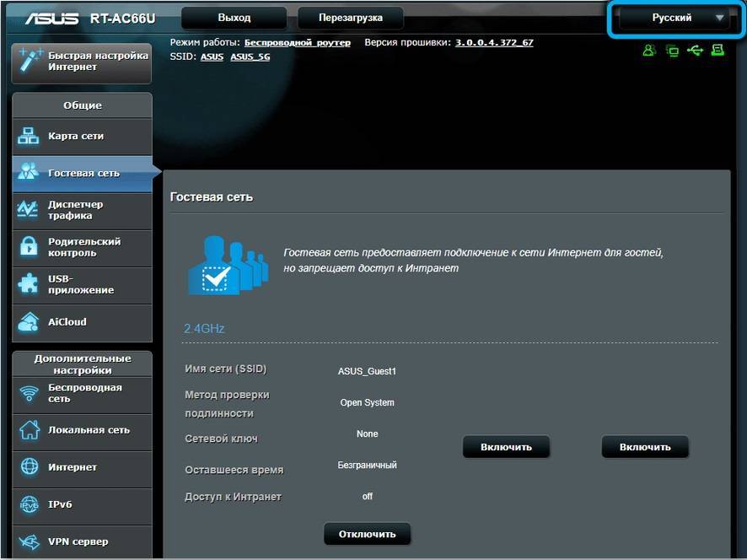Image resolution: width=747 pixels, height=560 pixels.
Task: Open the IPv6 sidebar icon
Action: click(x=30, y=504)
